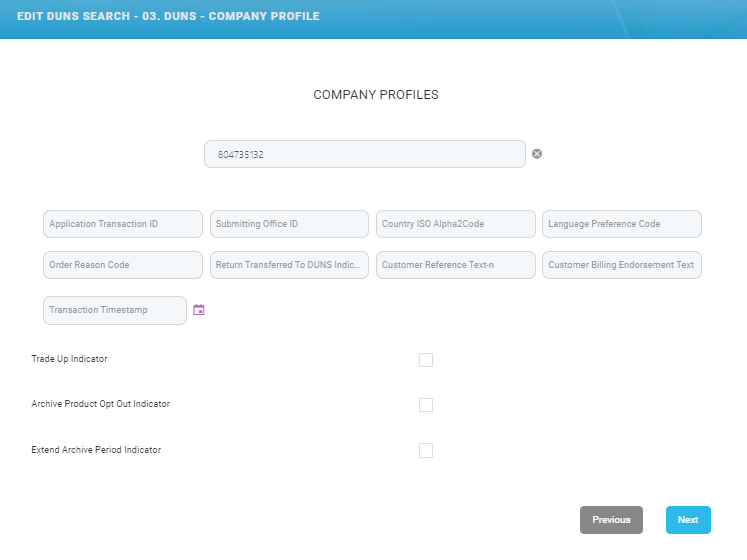The height and width of the screenshot is (560, 747).
Task: Click the Company Profiles heading
Action: pos(376,95)
